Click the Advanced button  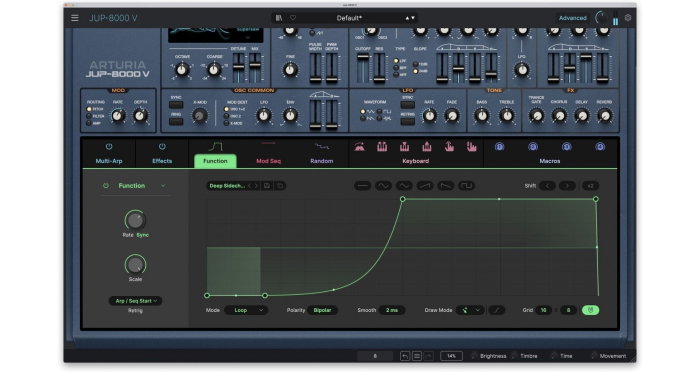point(572,18)
